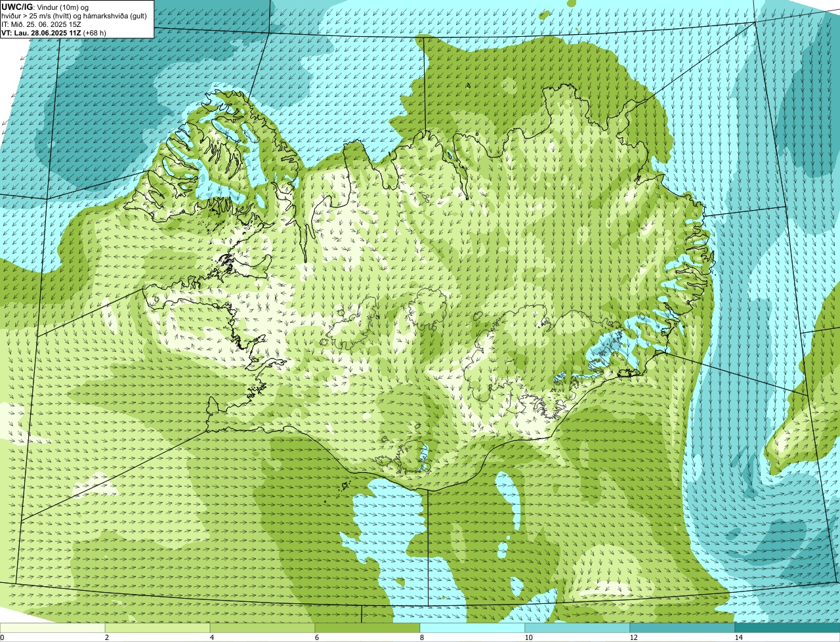The width and height of the screenshot is (840, 642).
Task: Click the legend scale label "14"
Action: (x=738, y=637)
